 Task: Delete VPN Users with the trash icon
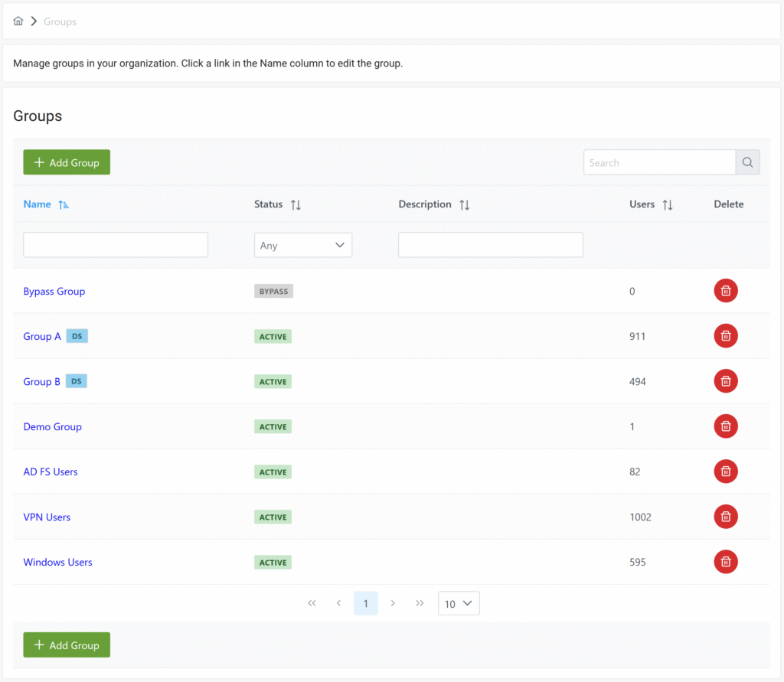726,517
